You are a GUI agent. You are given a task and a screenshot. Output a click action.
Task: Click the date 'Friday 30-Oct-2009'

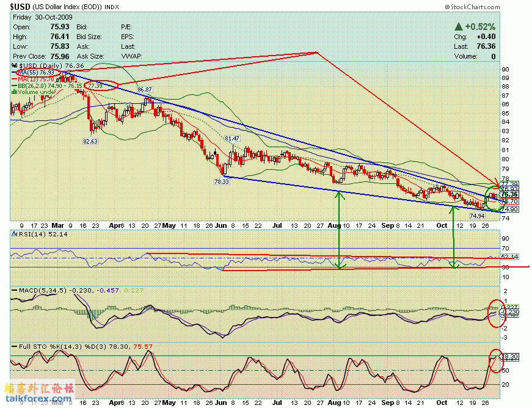coord(42,17)
